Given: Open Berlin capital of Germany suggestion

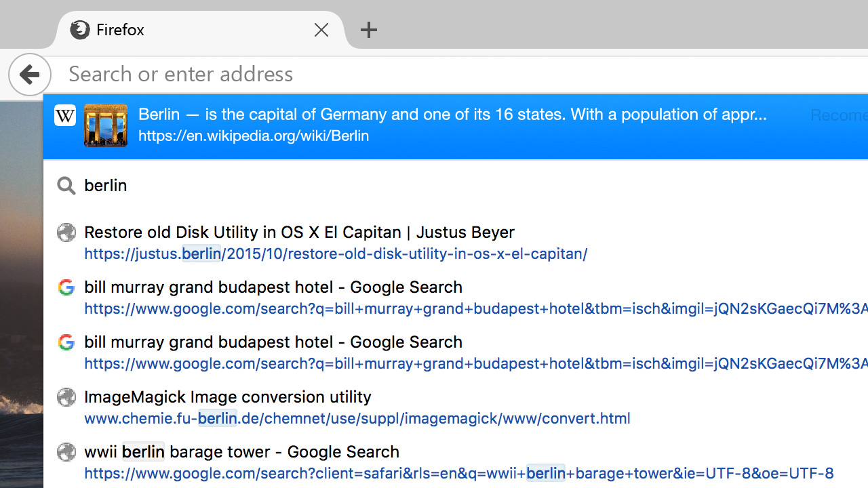Looking at the screenshot, I should coord(452,115).
